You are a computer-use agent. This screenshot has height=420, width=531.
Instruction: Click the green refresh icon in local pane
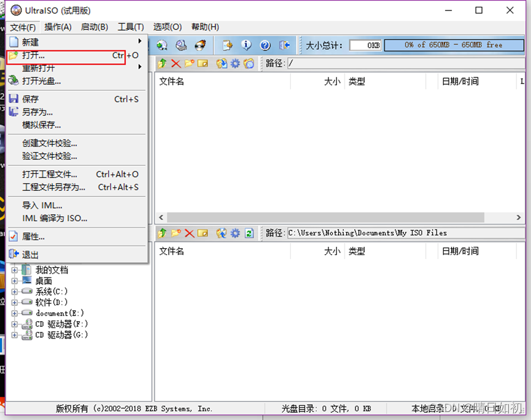click(249, 233)
